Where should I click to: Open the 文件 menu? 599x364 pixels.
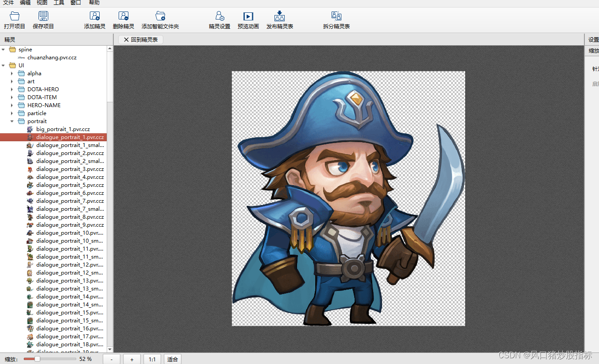[8, 3]
